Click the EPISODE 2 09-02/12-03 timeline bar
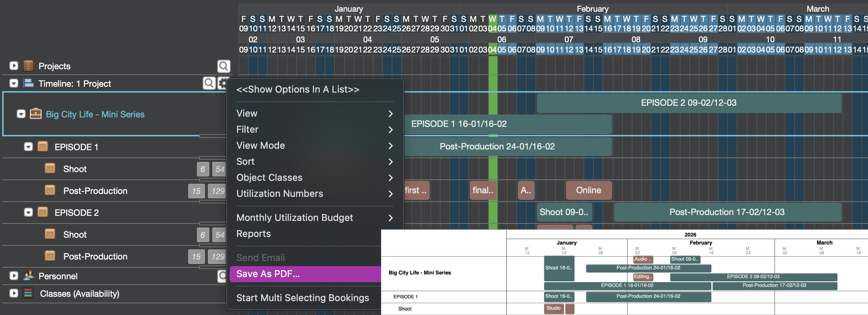Viewport: 868px width, 315px height. 689,103
